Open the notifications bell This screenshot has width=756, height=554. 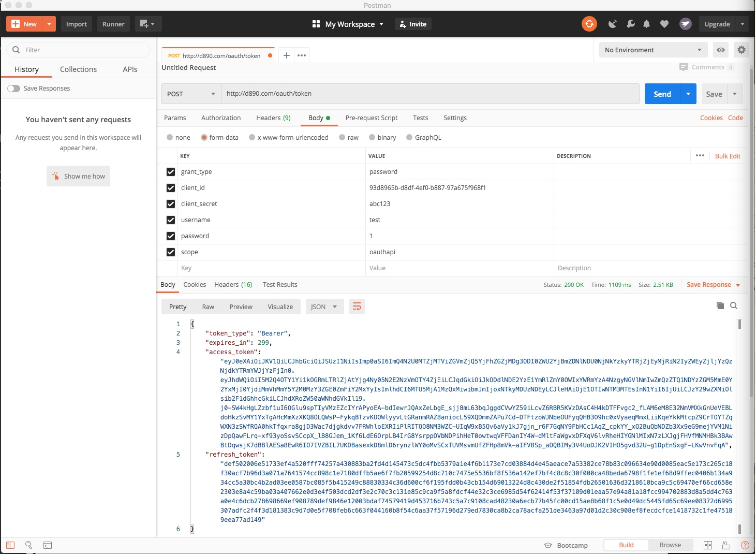point(647,24)
